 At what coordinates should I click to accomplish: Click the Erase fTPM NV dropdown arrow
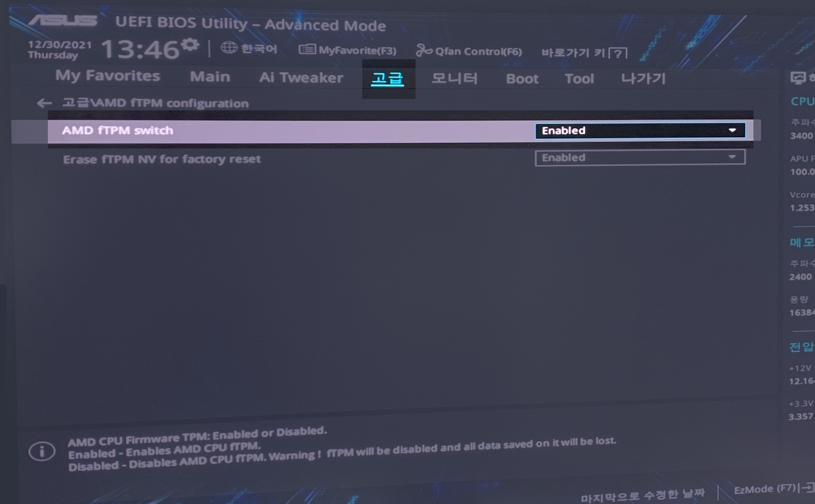click(732, 157)
